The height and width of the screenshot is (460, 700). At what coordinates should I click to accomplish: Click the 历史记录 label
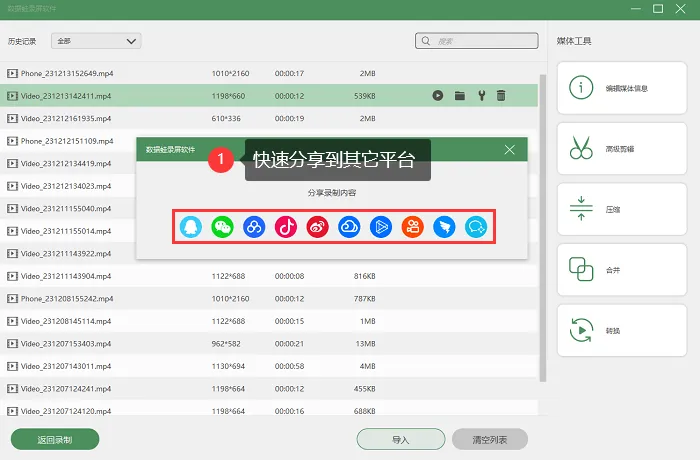pos(22,41)
